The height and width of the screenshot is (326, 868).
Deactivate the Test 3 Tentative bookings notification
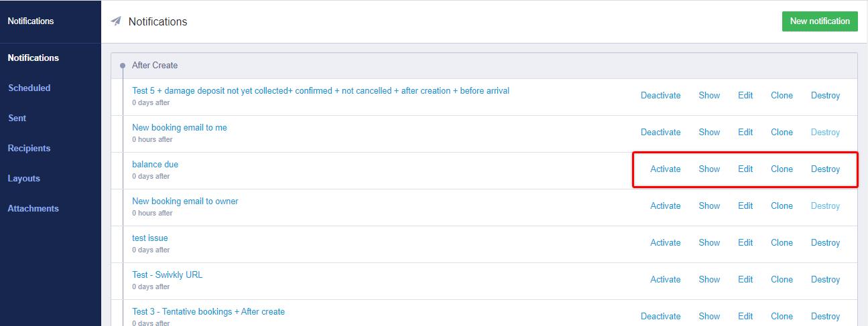tap(660, 317)
